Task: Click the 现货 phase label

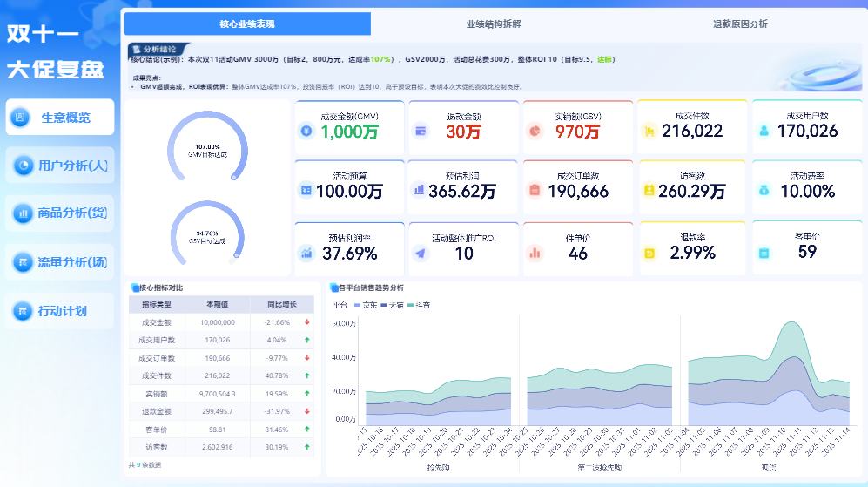Action: point(769,468)
